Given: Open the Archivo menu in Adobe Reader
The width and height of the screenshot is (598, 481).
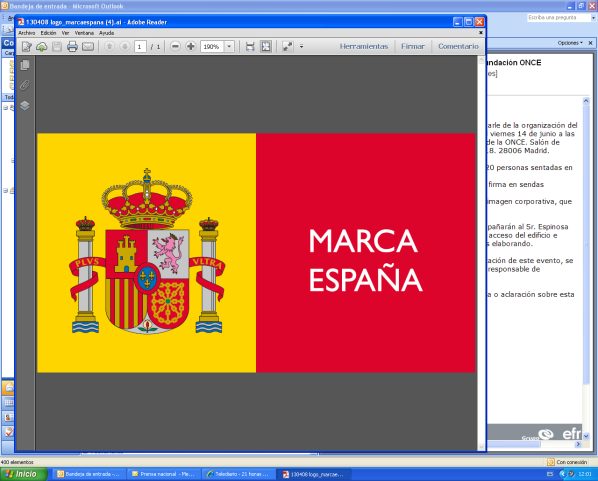Looking at the screenshot, I should (27, 33).
